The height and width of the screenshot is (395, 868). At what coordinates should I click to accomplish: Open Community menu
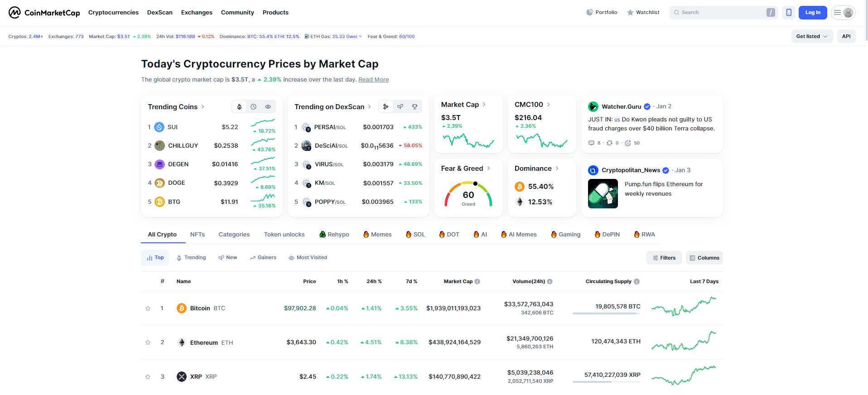tap(237, 13)
